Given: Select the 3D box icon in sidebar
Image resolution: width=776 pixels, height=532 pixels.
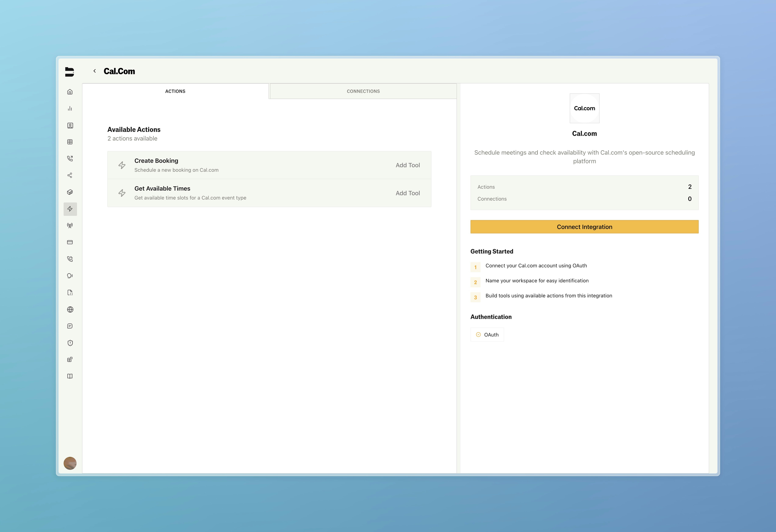Looking at the screenshot, I should click(x=70, y=192).
